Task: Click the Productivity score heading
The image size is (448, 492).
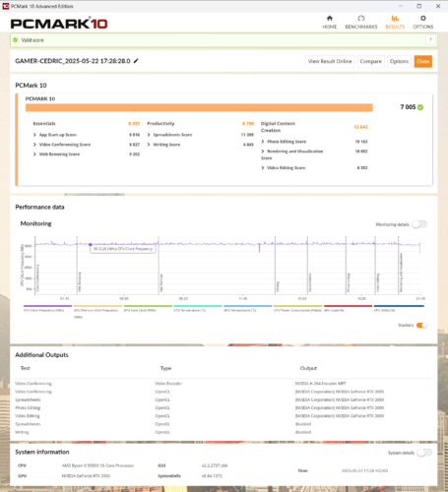Action: pyautogui.click(x=160, y=124)
